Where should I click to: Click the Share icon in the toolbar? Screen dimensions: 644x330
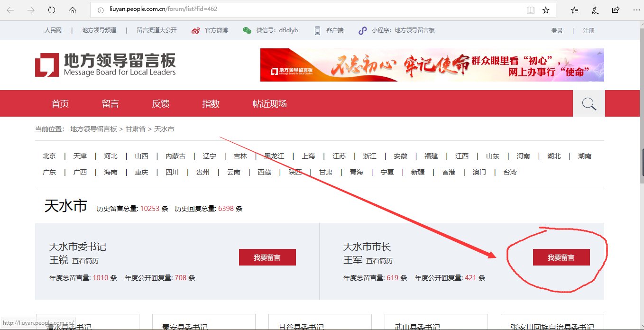616,9
